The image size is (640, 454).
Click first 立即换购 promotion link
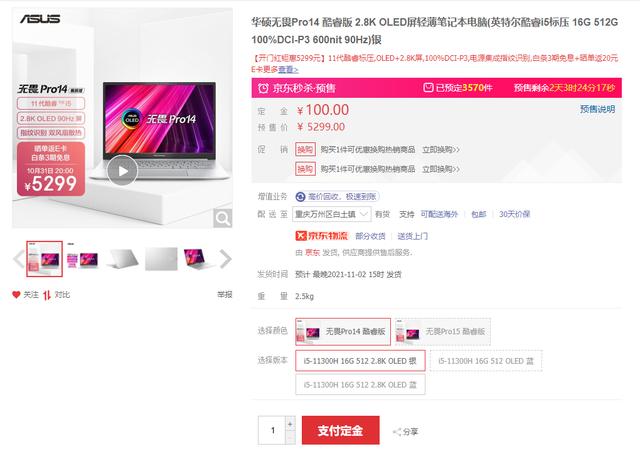pyautogui.click(x=441, y=149)
